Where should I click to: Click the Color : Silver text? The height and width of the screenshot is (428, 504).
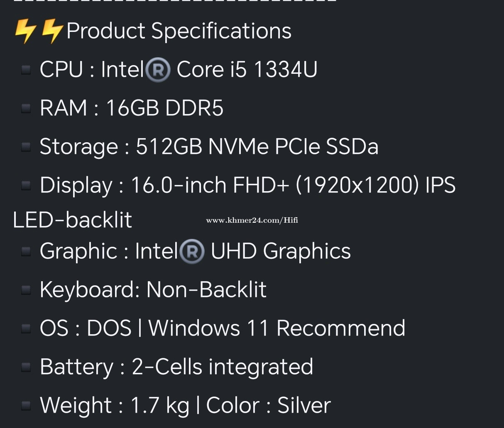point(268,405)
